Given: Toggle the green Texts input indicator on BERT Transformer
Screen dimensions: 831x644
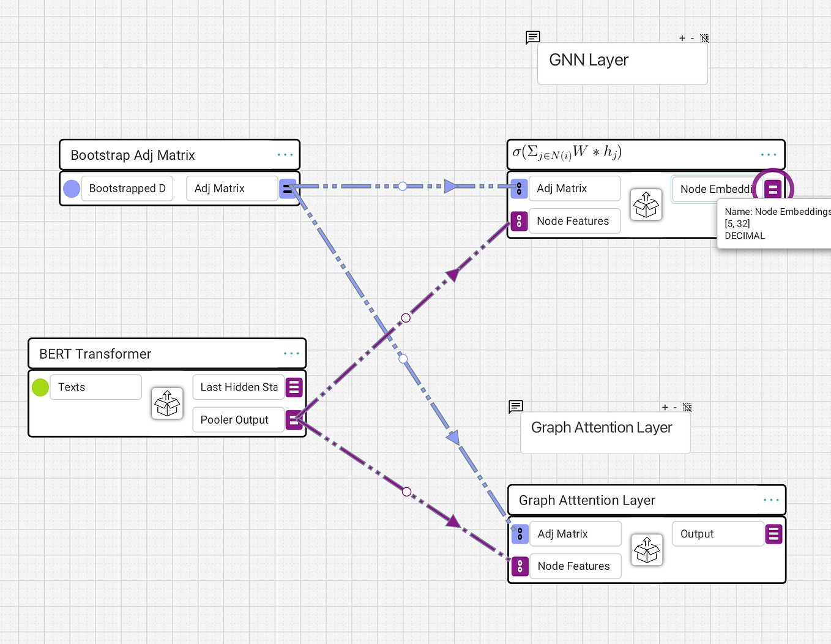Looking at the screenshot, I should click(x=40, y=387).
